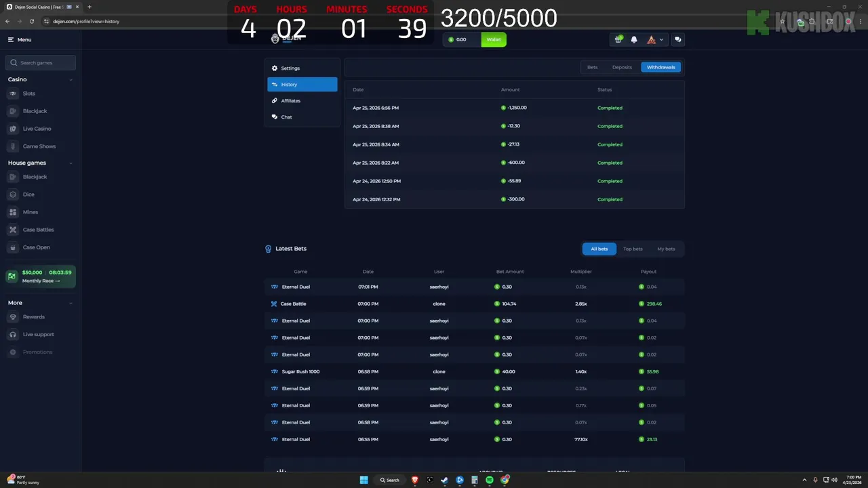Open Affiliates in the profile menu
The width and height of the screenshot is (868, 488).
click(302, 101)
